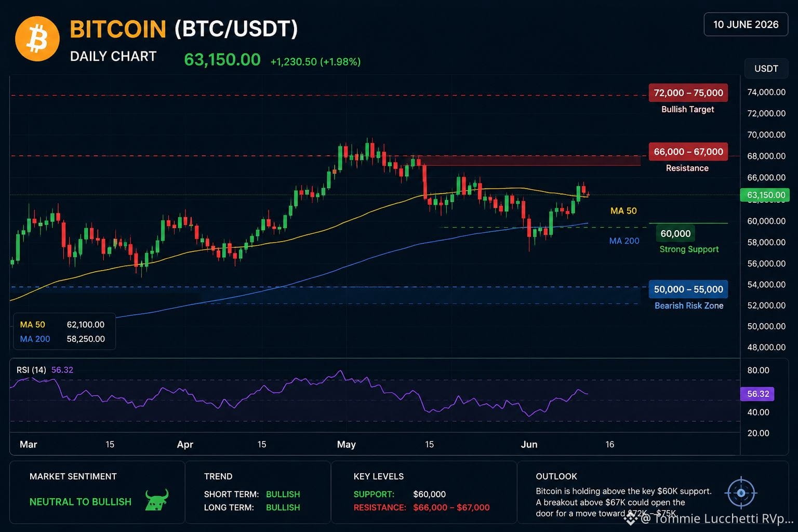798x532 pixels.
Task: Click the Apr label on the time axis
Action: tap(185, 444)
